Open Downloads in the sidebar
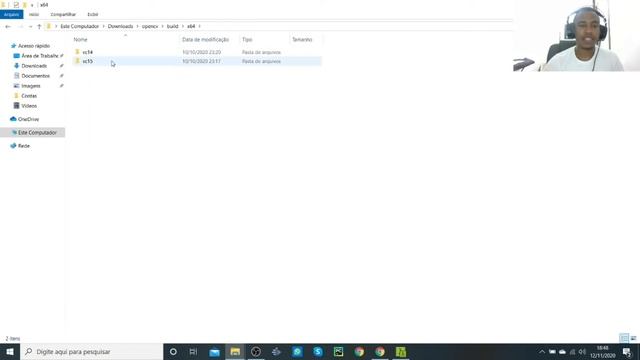The image size is (640, 360). pos(34,66)
